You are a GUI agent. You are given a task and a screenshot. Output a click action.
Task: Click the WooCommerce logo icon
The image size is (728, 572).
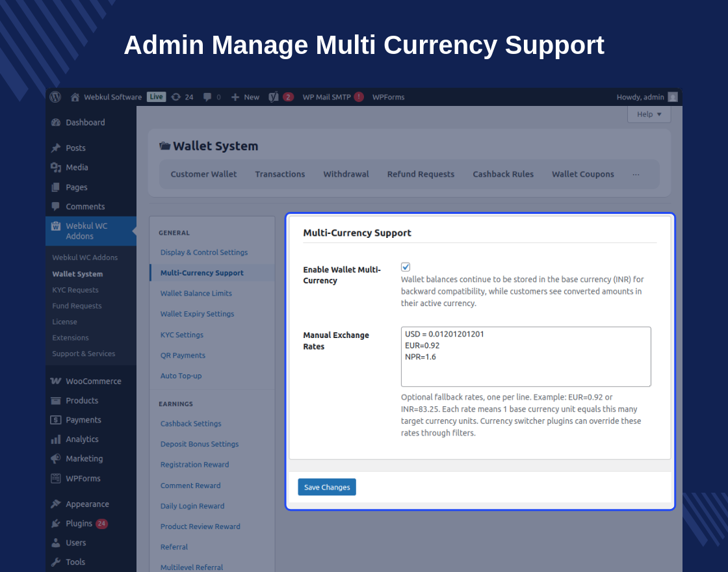click(56, 381)
